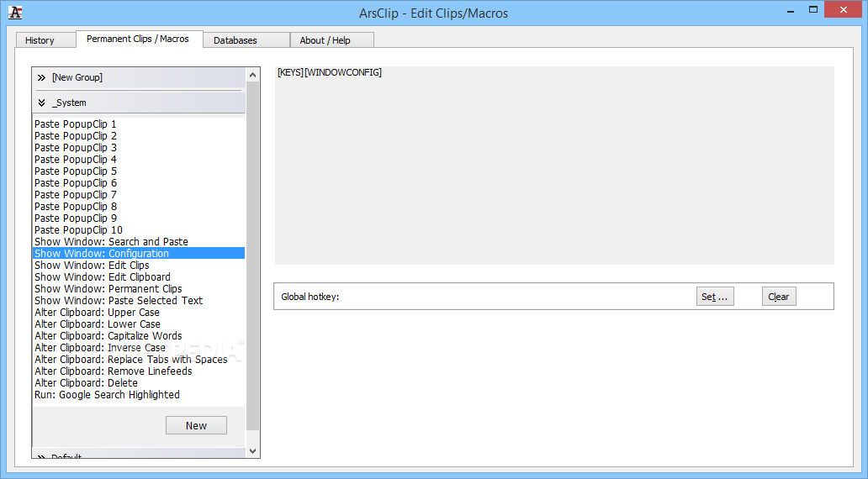Select Show Window: Configuration entry
Image resolution: width=868 pixels, height=479 pixels.
(139, 253)
